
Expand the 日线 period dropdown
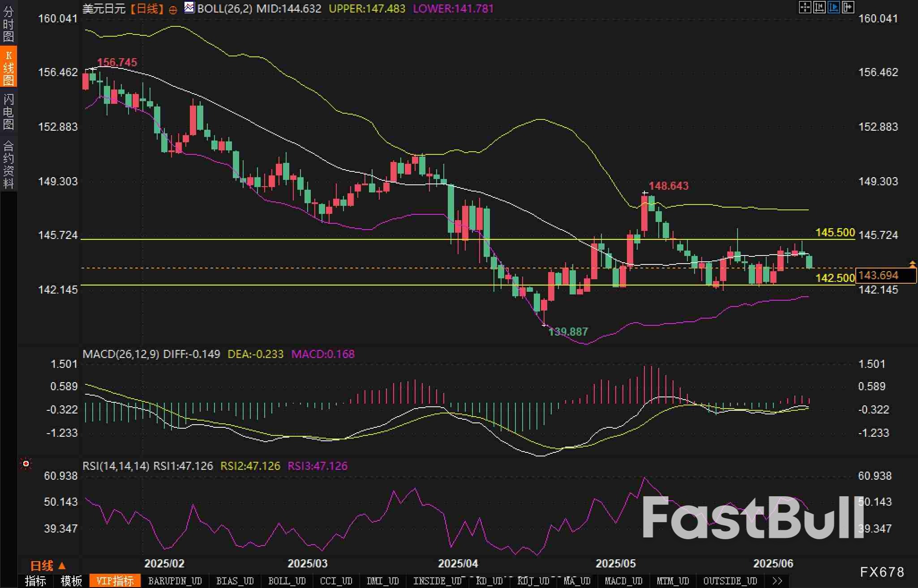coord(48,566)
